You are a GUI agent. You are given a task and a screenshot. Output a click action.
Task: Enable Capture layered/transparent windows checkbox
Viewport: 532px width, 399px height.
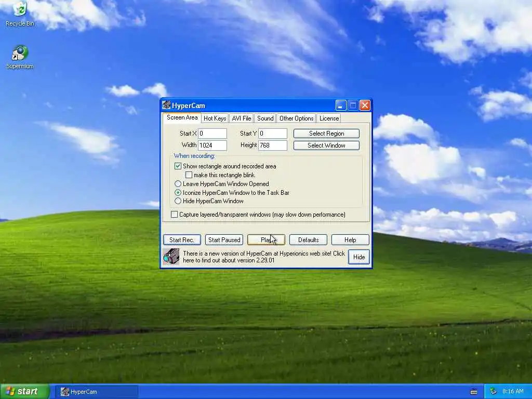(x=174, y=215)
